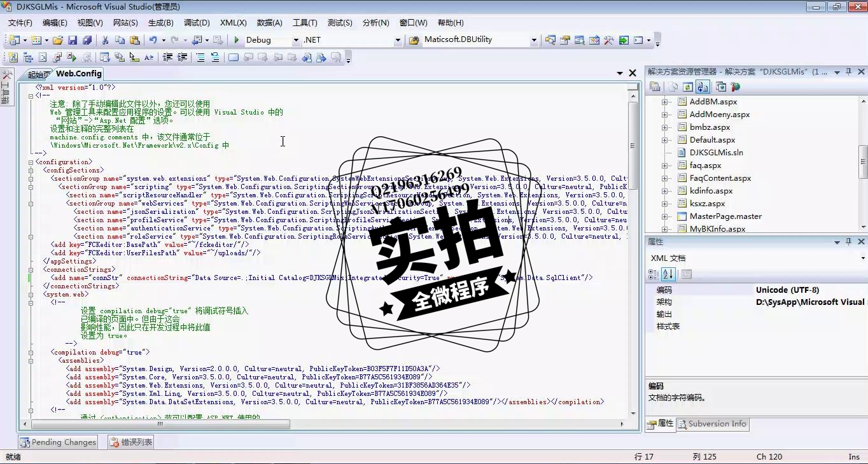Decrease line indent icon

(x=167, y=57)
